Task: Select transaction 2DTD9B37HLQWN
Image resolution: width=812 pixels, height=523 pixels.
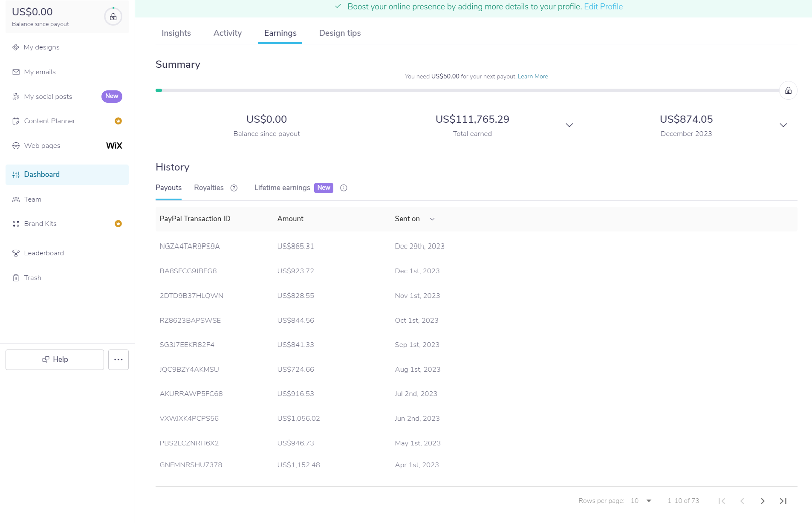Action: point(191,296)
